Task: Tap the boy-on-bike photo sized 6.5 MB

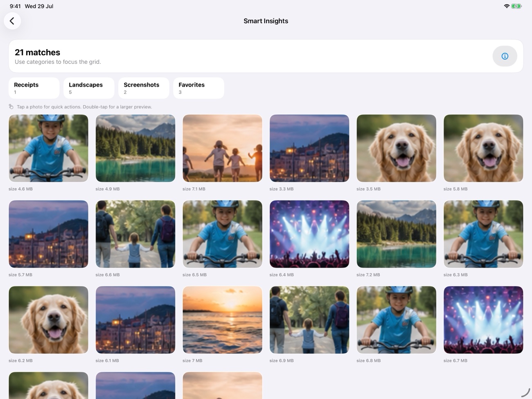Action: point(222,234)
